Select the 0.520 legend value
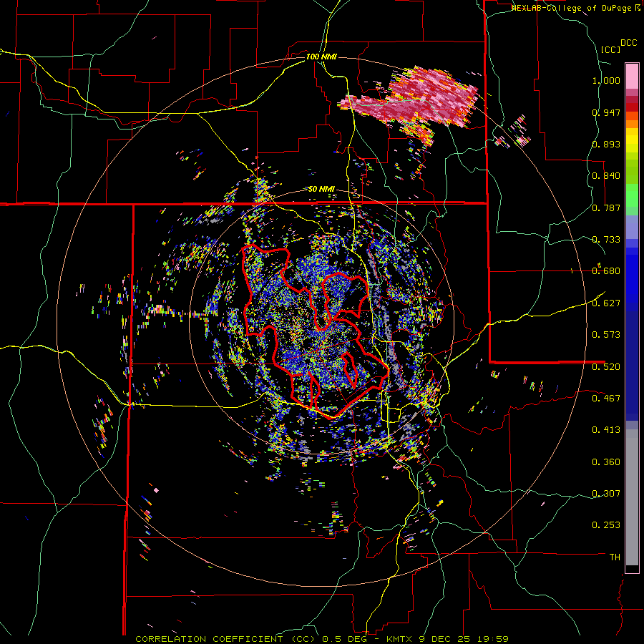 pos(606,367)
